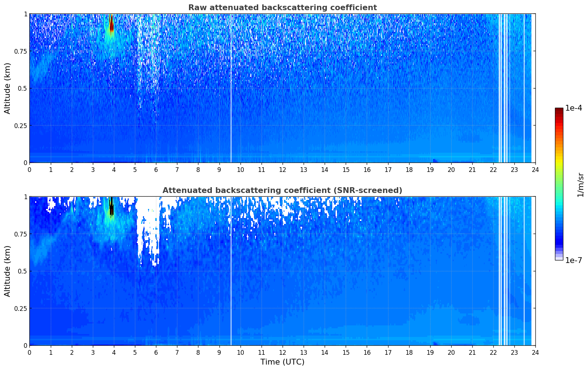Click the '0.25' altitude tick of the SNR-screened plot
588x370 pixels.
click(x=21, y=309)
